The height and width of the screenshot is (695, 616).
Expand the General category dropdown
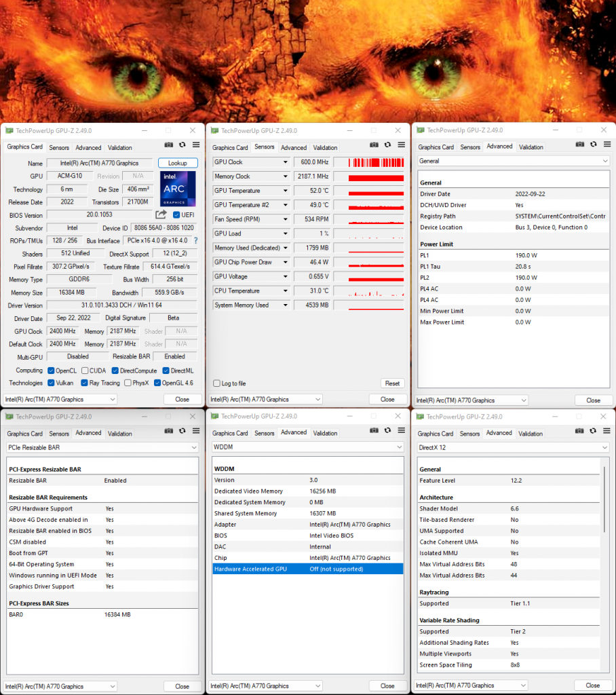point(514,161)
